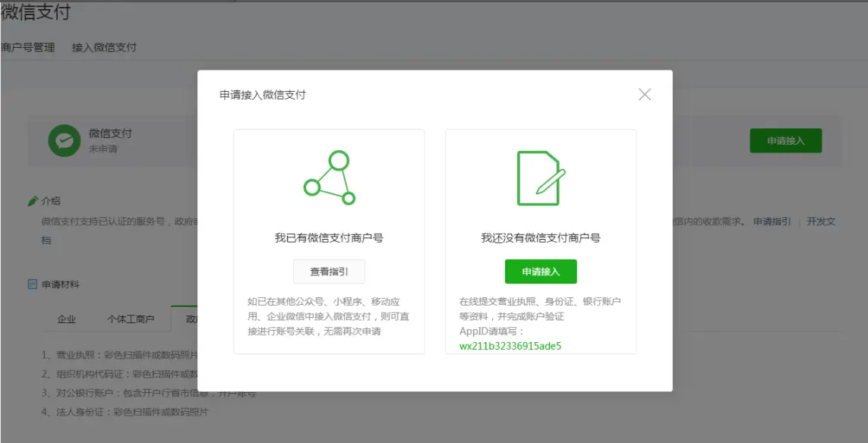
Task: Open the 申请指引 link
Action: 772,222
